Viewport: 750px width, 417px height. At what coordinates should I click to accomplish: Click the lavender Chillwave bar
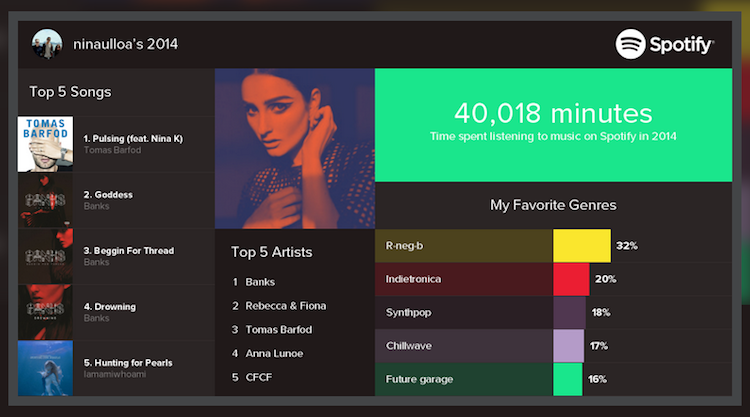click(568, 346)
